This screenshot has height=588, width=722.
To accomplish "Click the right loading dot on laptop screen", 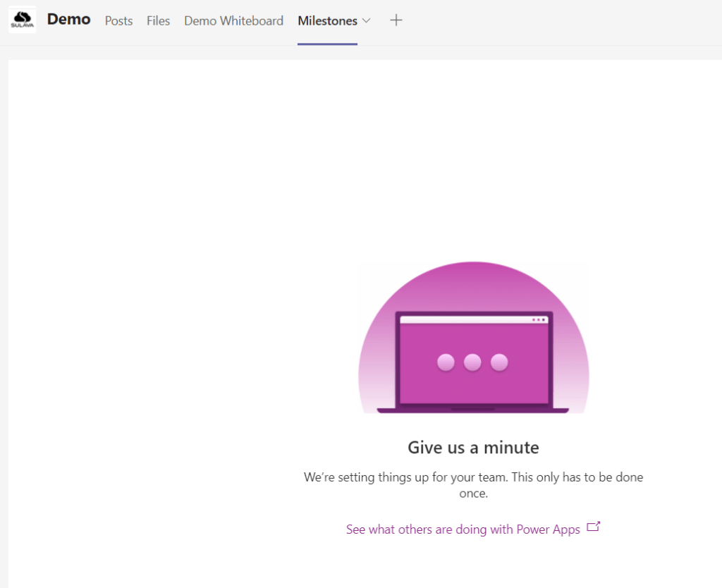I will click(499, 362).
